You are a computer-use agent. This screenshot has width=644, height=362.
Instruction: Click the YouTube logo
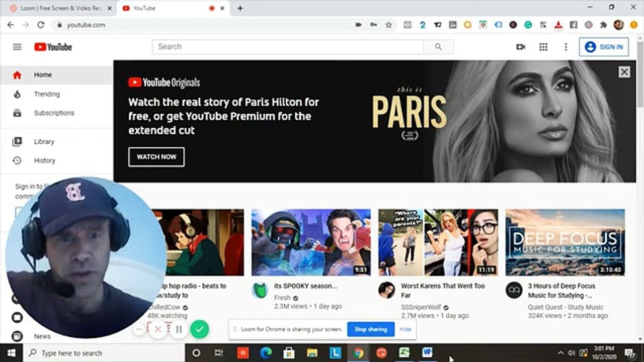[x=53, y=47]
